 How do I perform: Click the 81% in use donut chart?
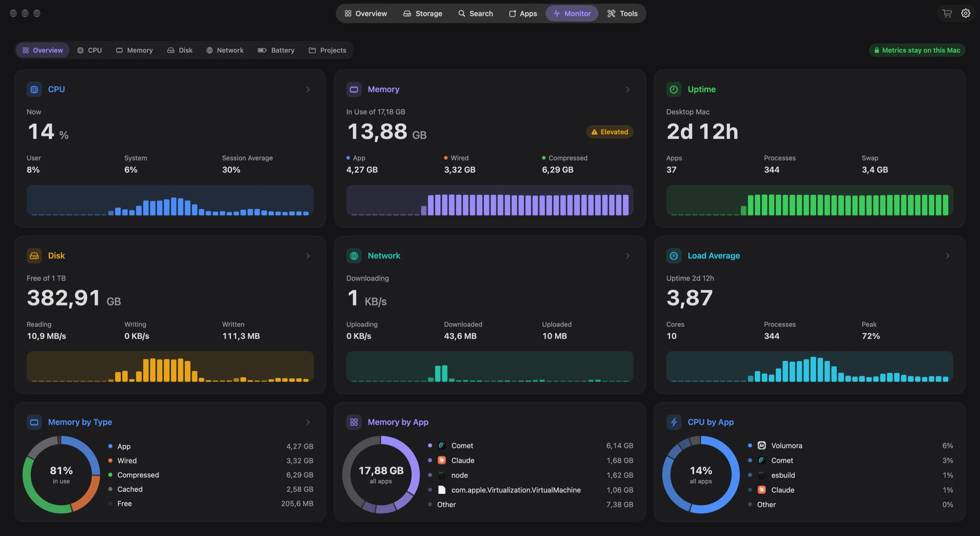point(61,475)
